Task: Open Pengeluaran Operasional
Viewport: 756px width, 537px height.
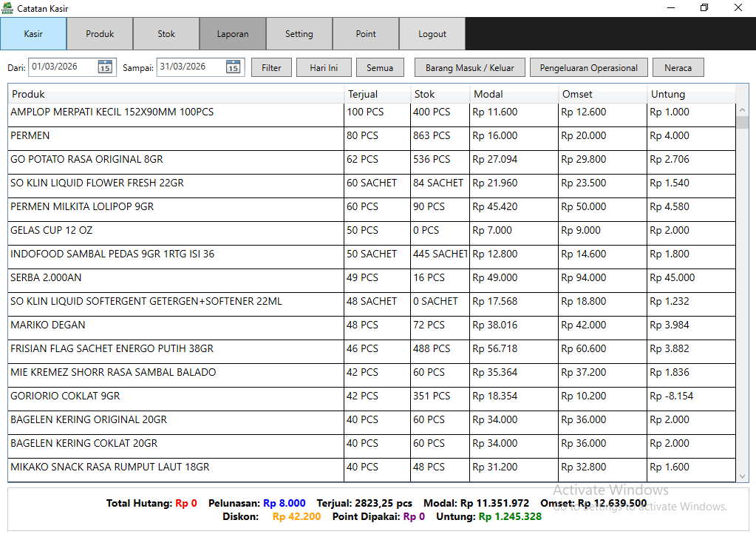Action: [x=588, y=68]
